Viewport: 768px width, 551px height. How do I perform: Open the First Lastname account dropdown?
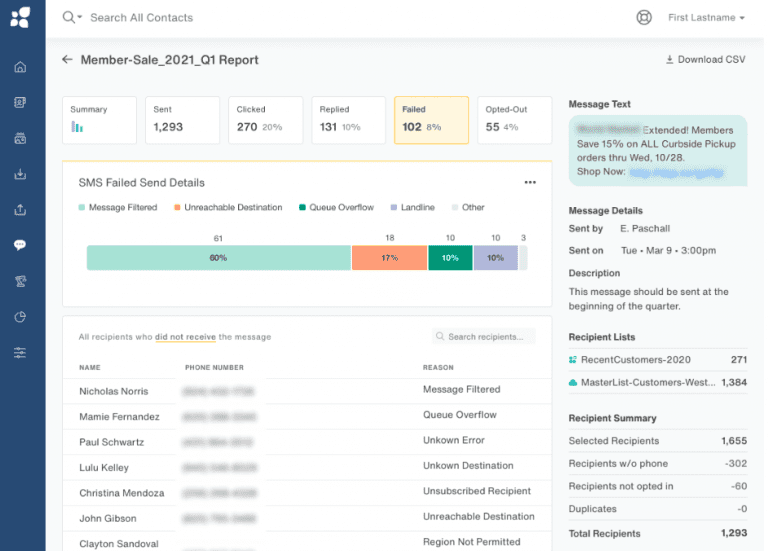[x=706, y=18]
